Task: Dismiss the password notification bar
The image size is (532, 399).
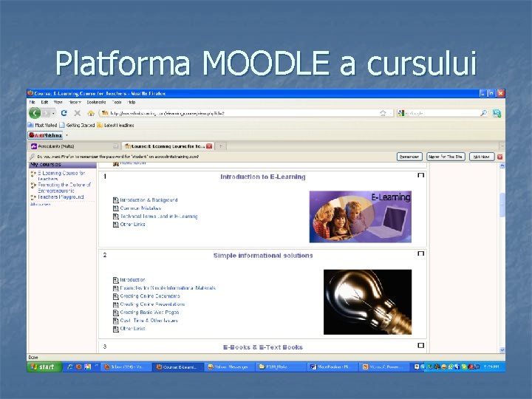Action: pos(499,157)
